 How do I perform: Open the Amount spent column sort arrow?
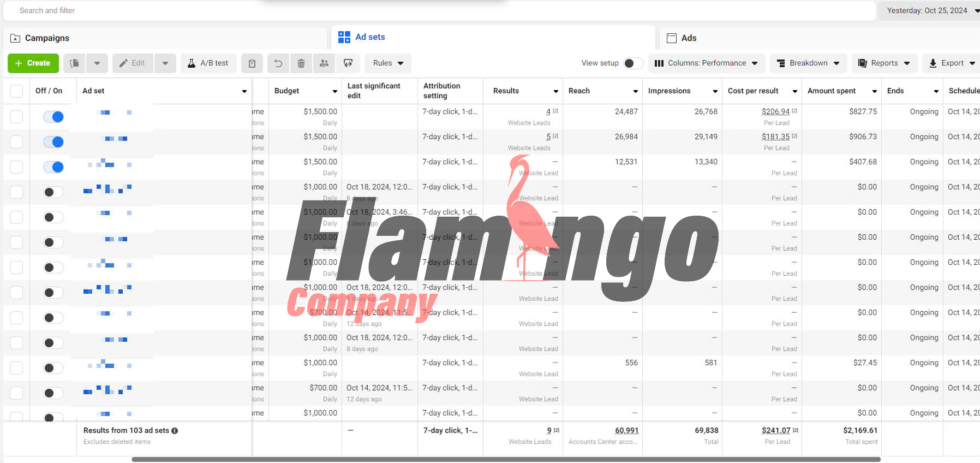tap(875, 91)
